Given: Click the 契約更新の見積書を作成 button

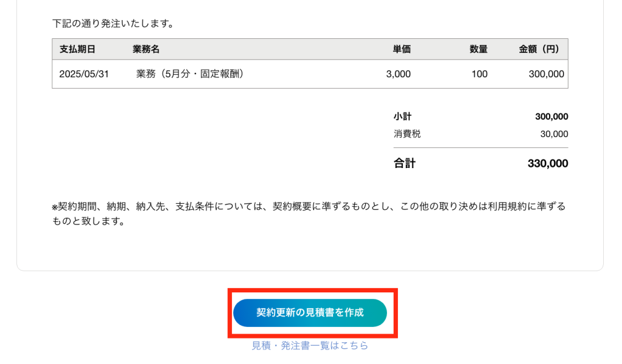Looking at the screenshot, I should coord(310,313).
